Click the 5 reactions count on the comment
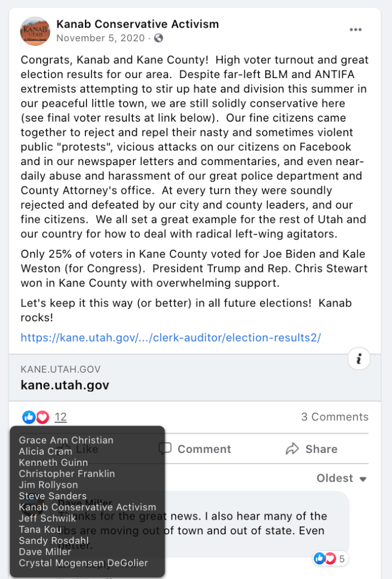Viewport: 392px width, 579px height. (342, 559)
